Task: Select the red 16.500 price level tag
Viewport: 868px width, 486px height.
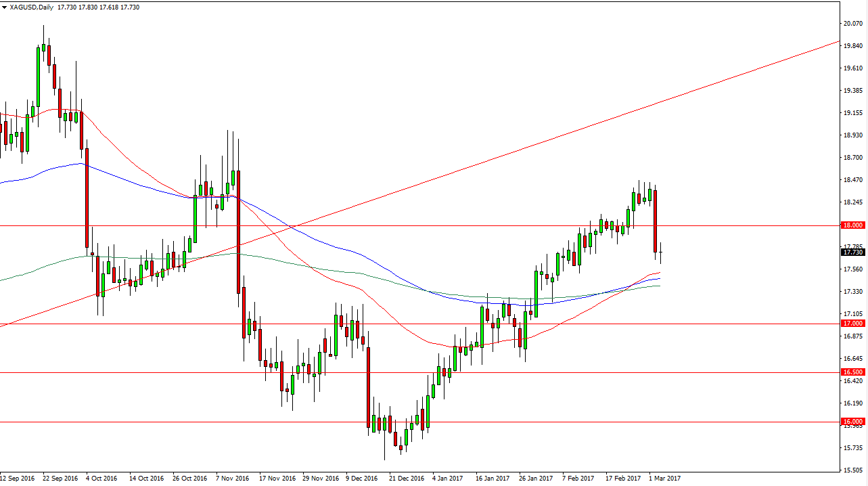Action: coord(852,372)
